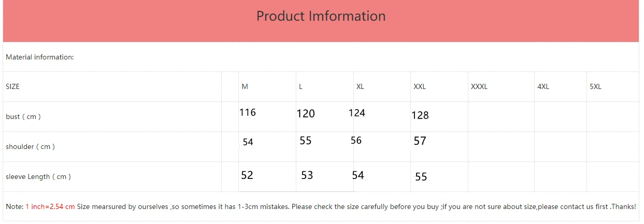
Task: Select the L size column header
Action: pos(300,86)
